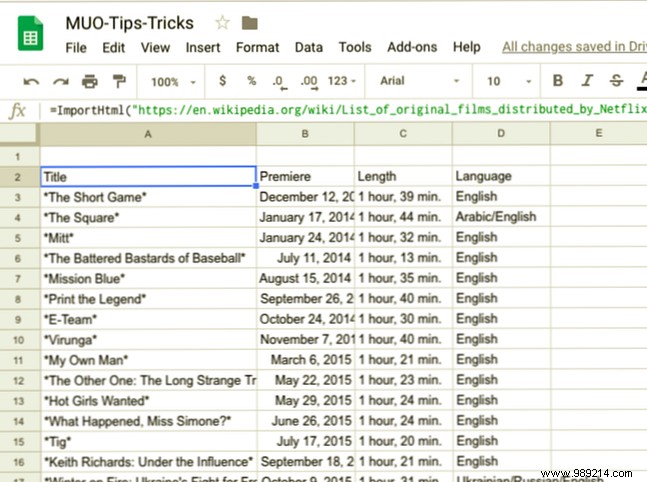Image resolution: width=647 pixels, height=482 pixels.
Task: Open the Insert menu
Action: click(203, 47)
